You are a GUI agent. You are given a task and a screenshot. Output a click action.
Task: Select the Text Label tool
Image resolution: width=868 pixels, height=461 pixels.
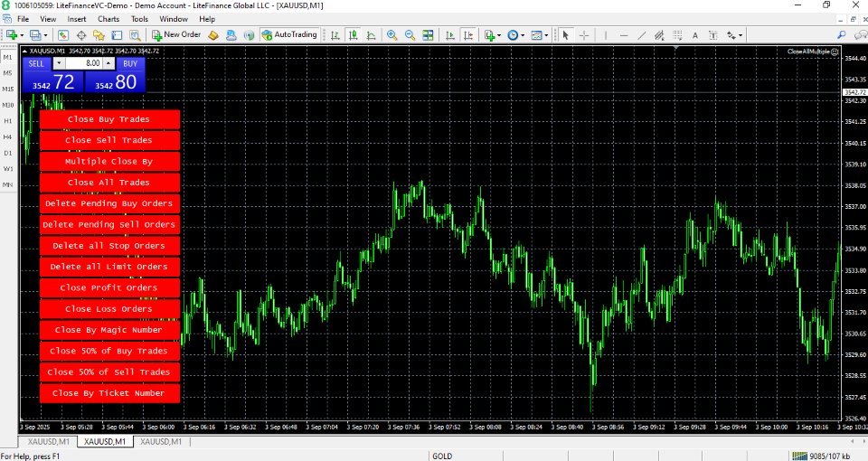(713, 35)
